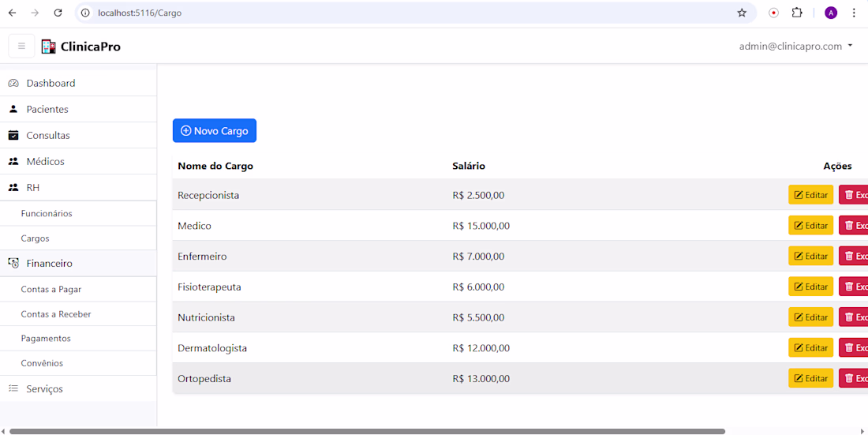Bookmark this page with the star icon

click(742, 13)
